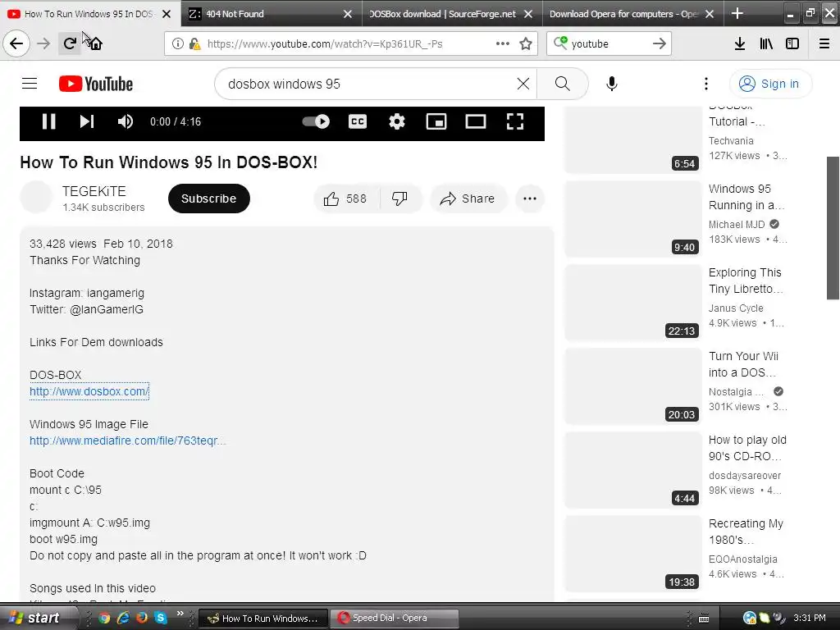Viewport: 840px width, 630px height.
Task: Open page actions ellipsis in address bar
Action: coord(503,43)
